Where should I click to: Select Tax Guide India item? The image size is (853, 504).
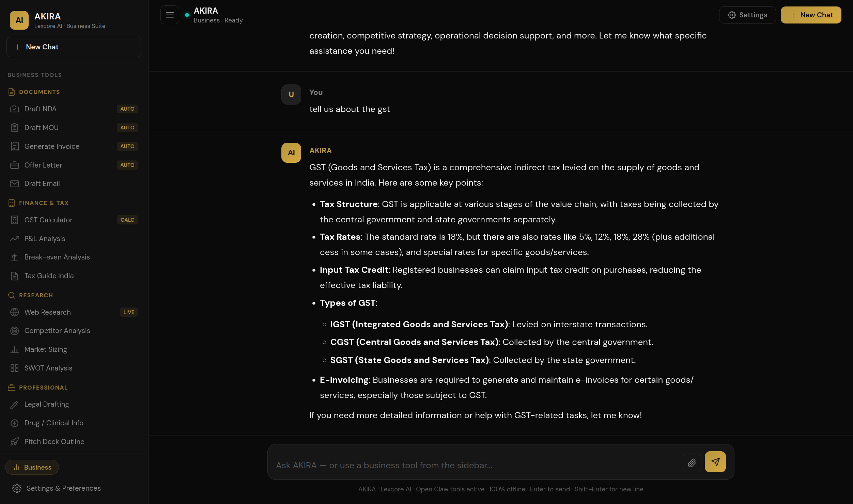[x=74, y=276]
